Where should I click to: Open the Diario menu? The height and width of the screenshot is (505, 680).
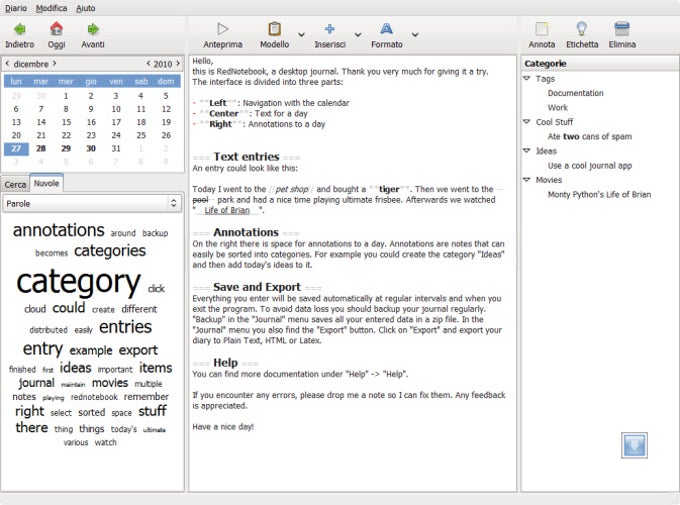point(16,8)
